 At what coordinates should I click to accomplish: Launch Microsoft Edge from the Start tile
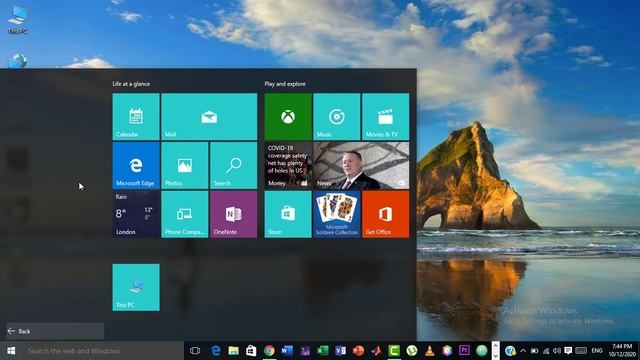[136, 165]
